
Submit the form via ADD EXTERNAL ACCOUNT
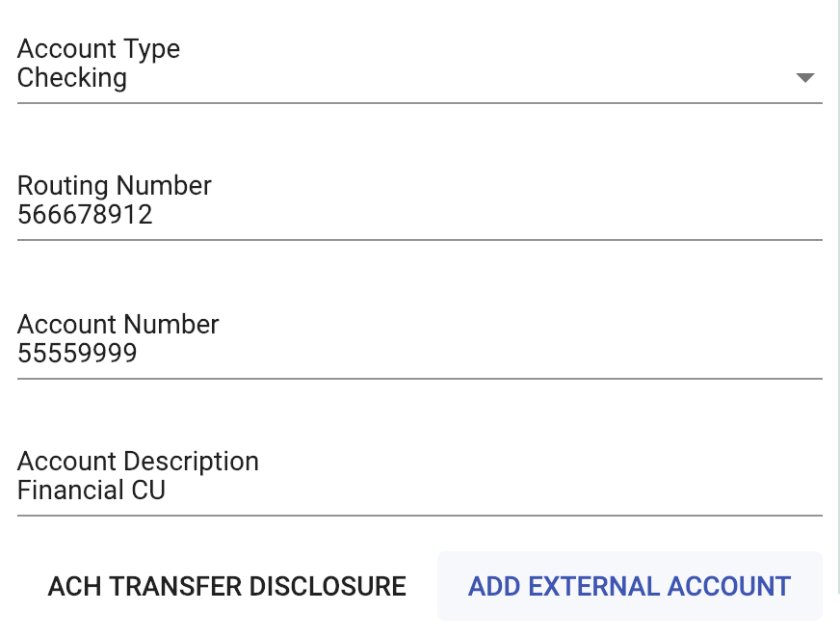pyautogui.click(x=630, y=586)
